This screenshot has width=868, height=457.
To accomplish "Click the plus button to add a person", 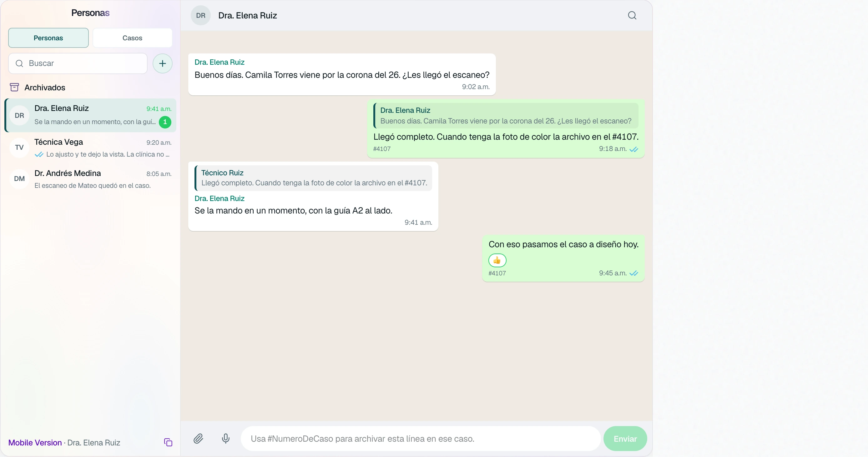I will coord(162,63).
